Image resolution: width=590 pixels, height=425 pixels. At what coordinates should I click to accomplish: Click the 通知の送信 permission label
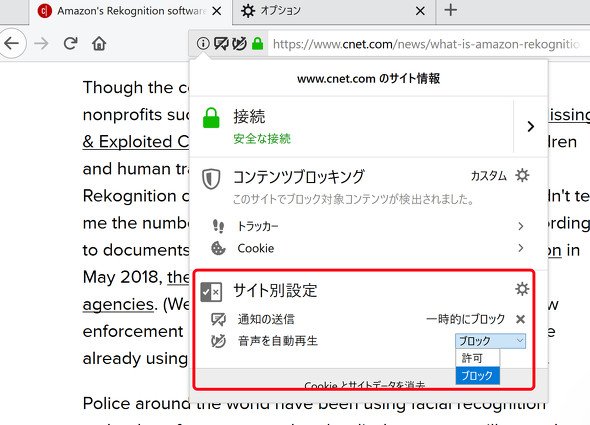[x=266, y=319]
